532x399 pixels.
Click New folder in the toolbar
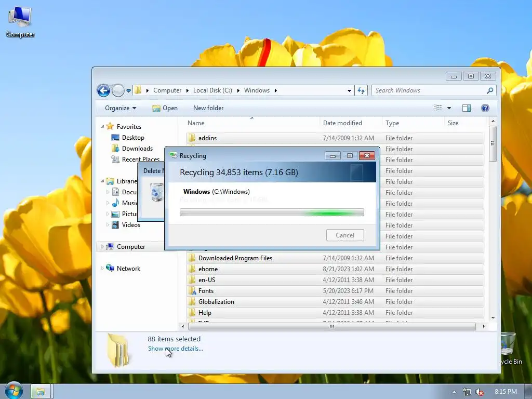[x=208, y=108]
